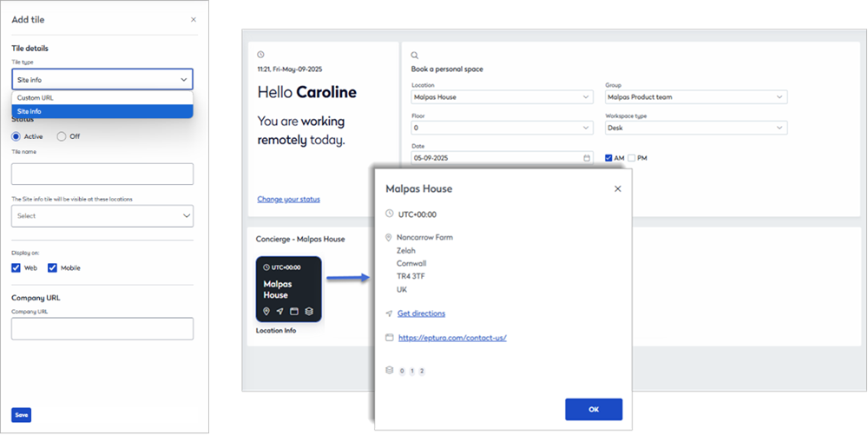Open the calendar icon in Date field
The width and height of the screenshot is (868, 435).
pyautogui.click(x=587, y=158)
